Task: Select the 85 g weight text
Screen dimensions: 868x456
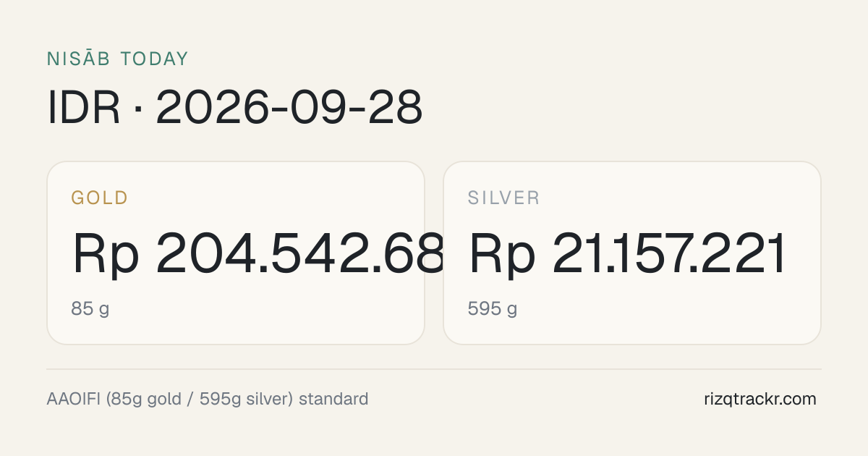Action: pyautogui.click(x=90, y=310)
